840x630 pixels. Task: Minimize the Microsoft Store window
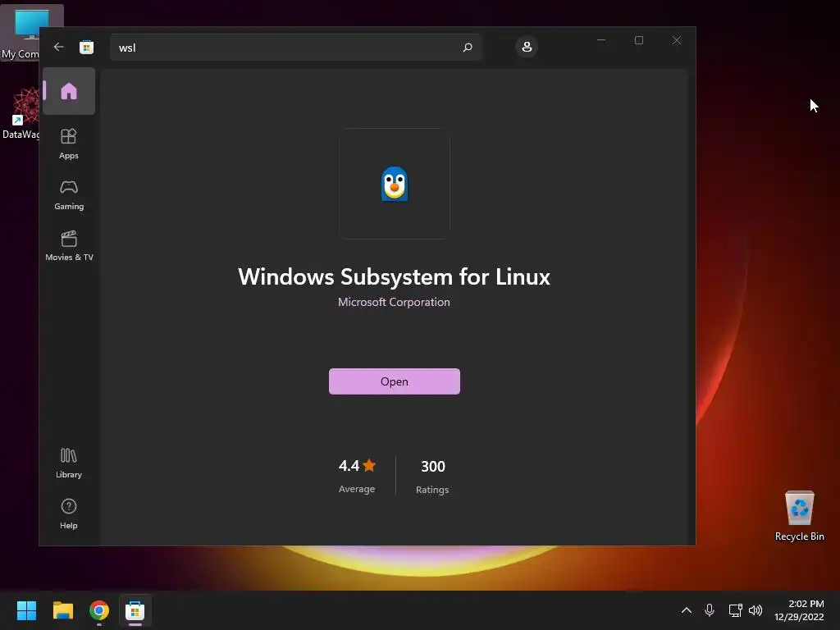[601, 40]
